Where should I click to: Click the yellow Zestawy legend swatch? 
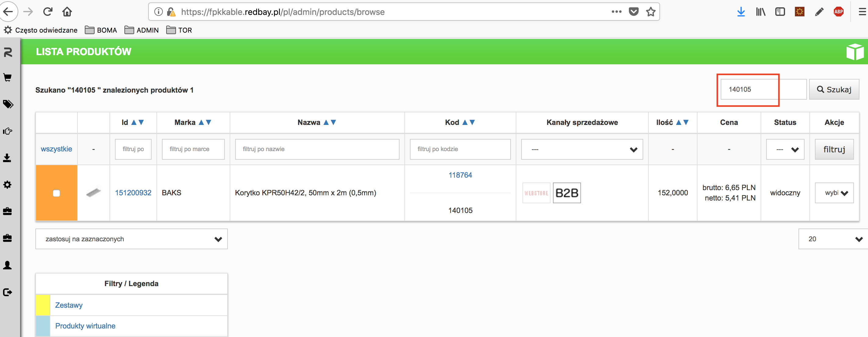pos(43,305)
